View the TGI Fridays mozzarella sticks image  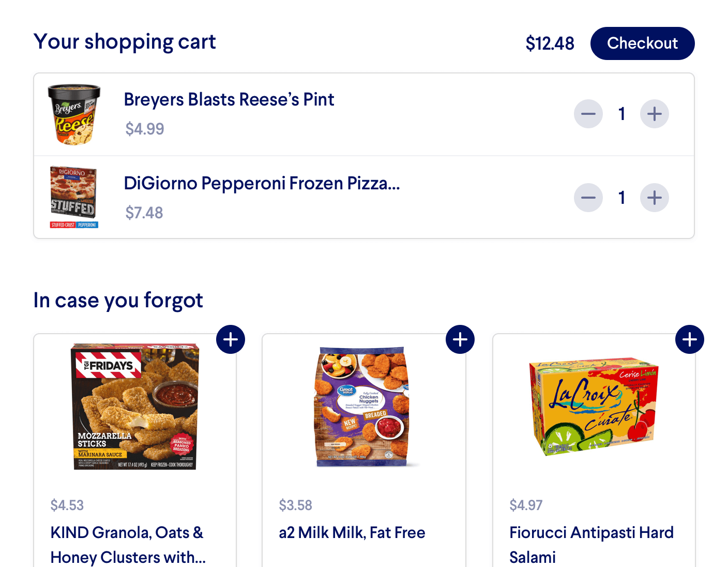coord(135,406)
